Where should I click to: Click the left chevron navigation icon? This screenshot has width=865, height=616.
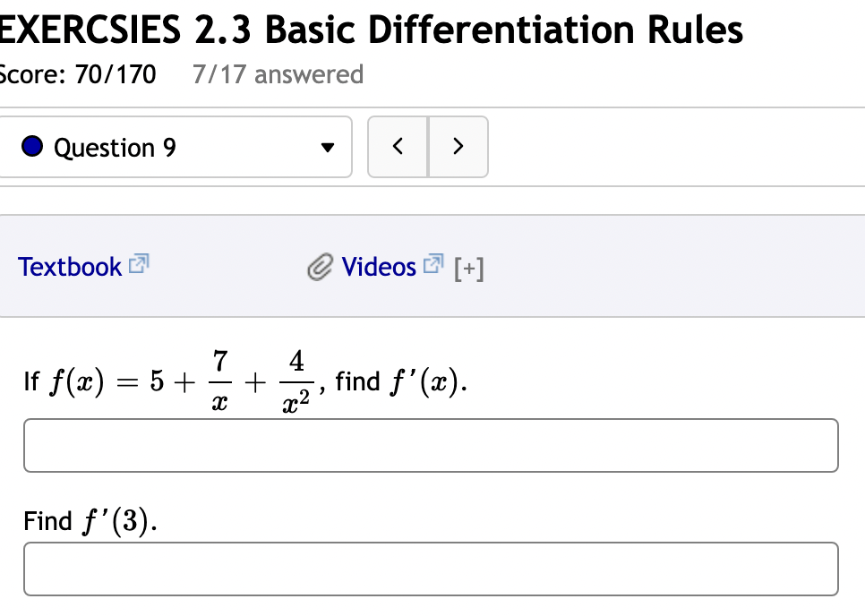coord(398,146)
